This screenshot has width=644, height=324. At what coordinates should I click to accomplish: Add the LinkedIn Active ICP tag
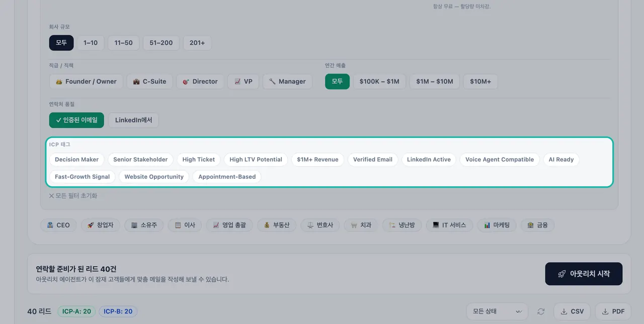pos(429,159)
